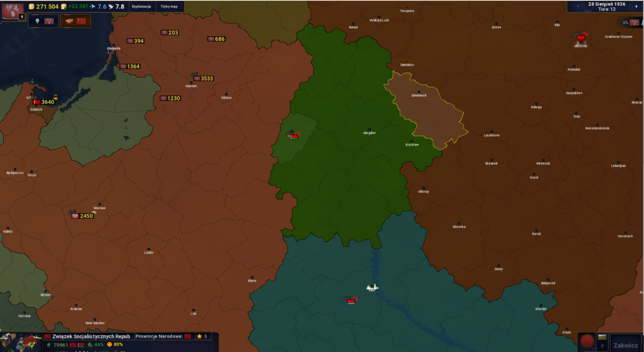Click the Toropets city label
644x352 pixels.
point(407,11)
